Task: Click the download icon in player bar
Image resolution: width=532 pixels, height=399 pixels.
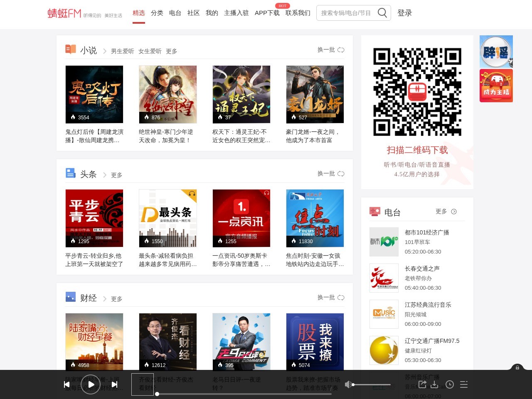Action: [435, 384]
